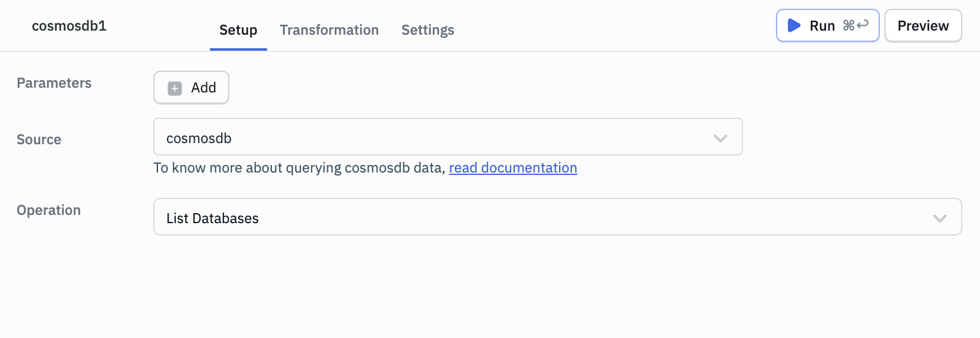This screenshot has height=338, width=980.
Task: Open the Source dropdown showing cosmosdb
Action: click(x=436, y=137)
